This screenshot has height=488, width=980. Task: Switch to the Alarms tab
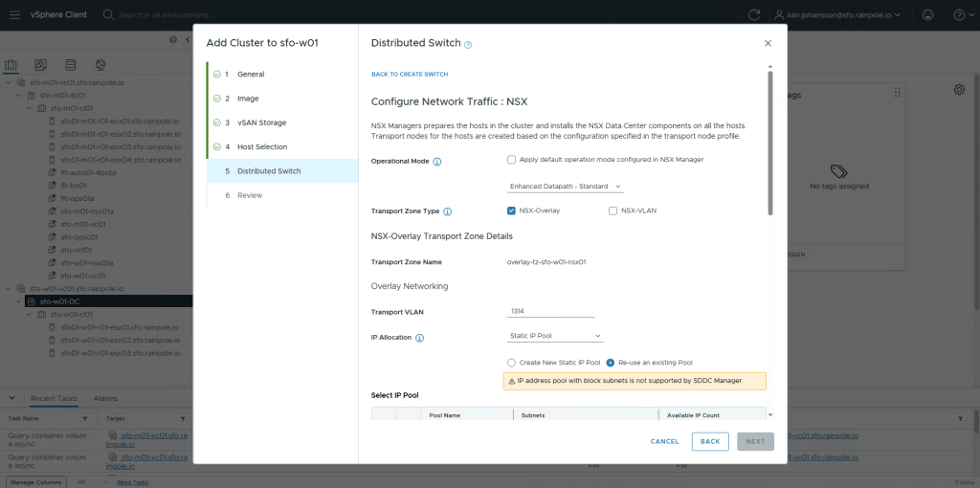(x=105, y=398)
